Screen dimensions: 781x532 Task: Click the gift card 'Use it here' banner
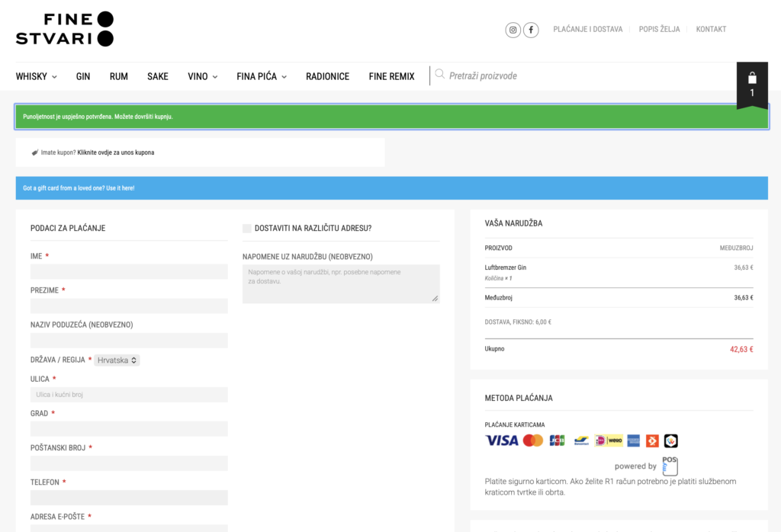tap(391, 188)
